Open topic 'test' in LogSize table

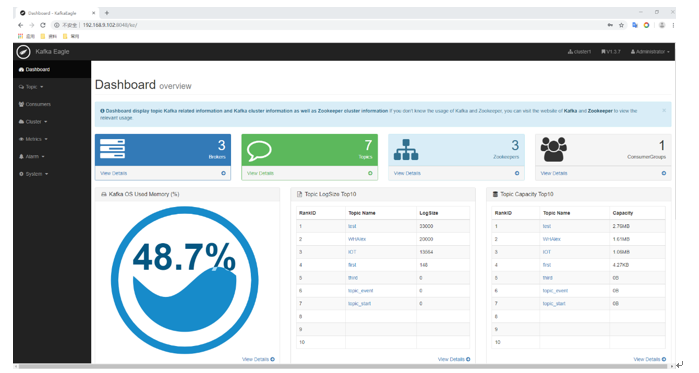pyautogui.click(x=352, y=226)
